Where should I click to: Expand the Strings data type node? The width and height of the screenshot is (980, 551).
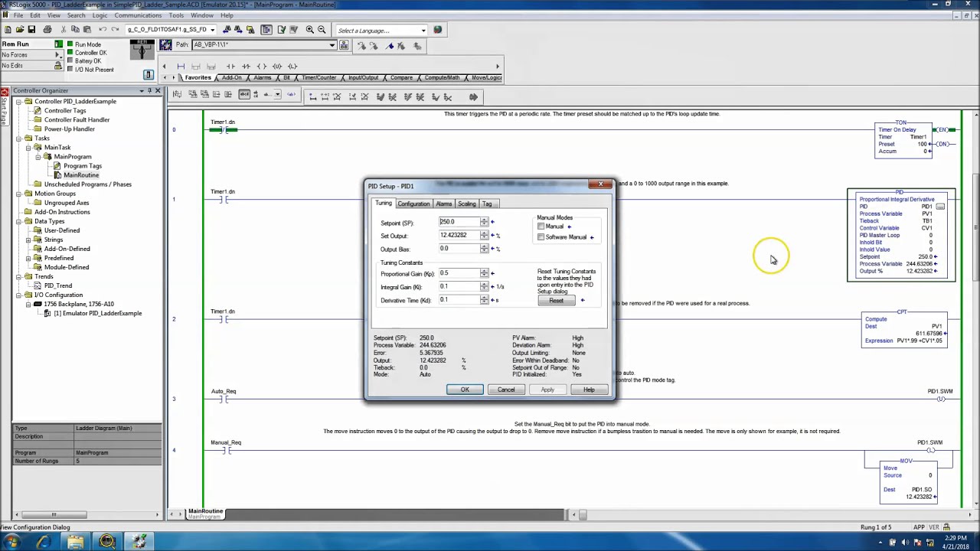[28, 240]
